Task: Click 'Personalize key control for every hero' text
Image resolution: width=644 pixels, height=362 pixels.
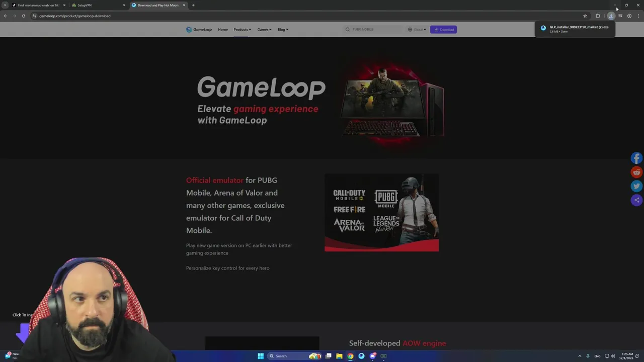Action: (227, 268)
